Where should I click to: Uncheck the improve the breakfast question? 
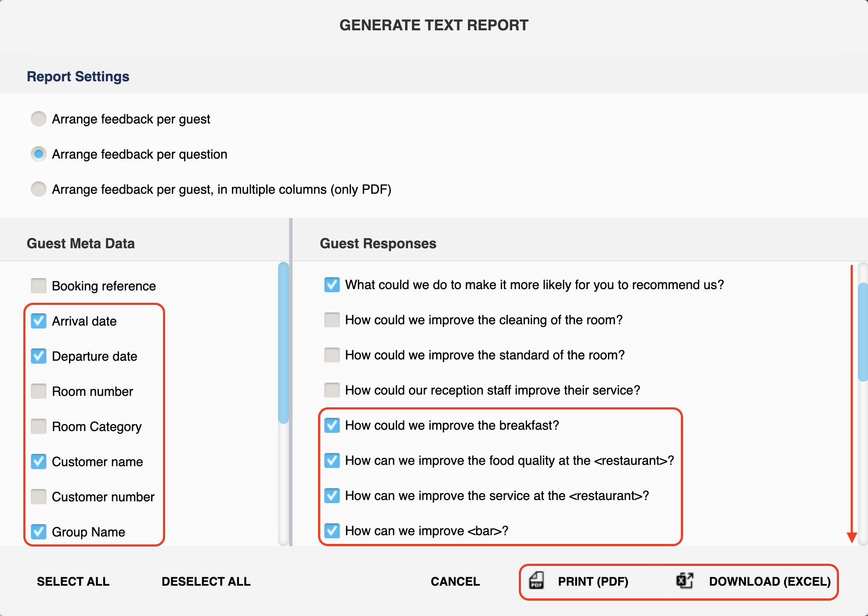[x=332, y=425]
